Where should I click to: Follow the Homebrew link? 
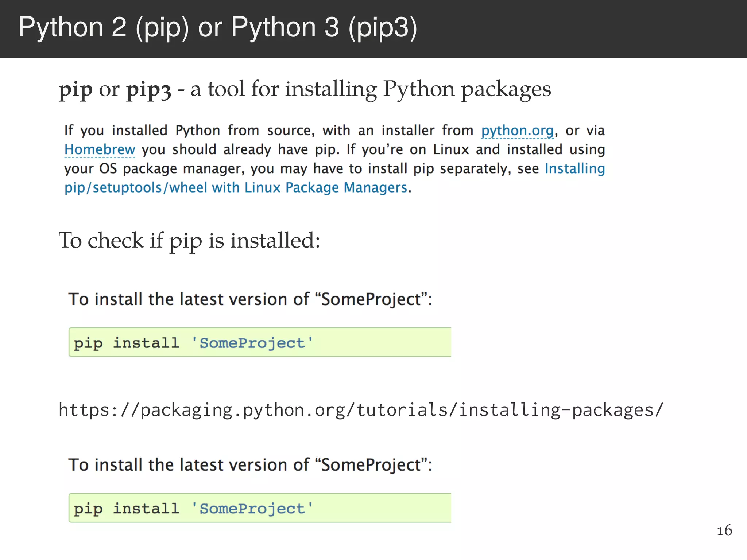[x=100, y=149]
